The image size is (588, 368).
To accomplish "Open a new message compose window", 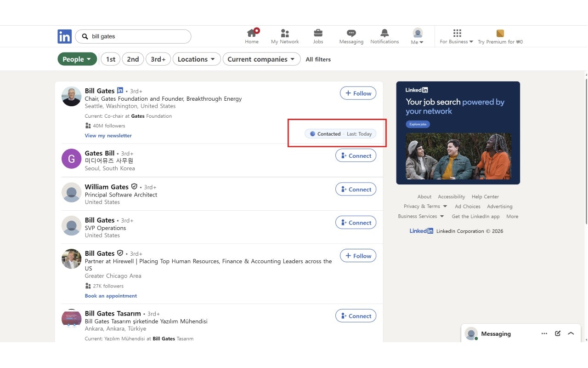I will coord(557,333).
